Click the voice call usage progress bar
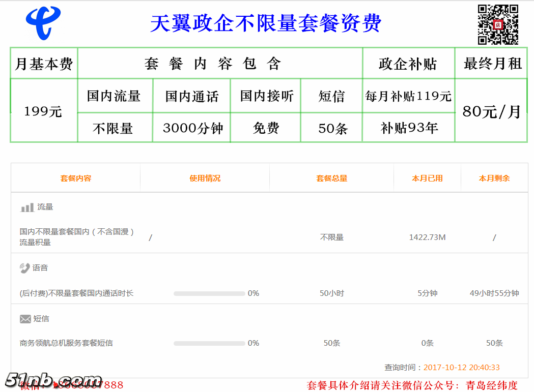 (209, 293)
